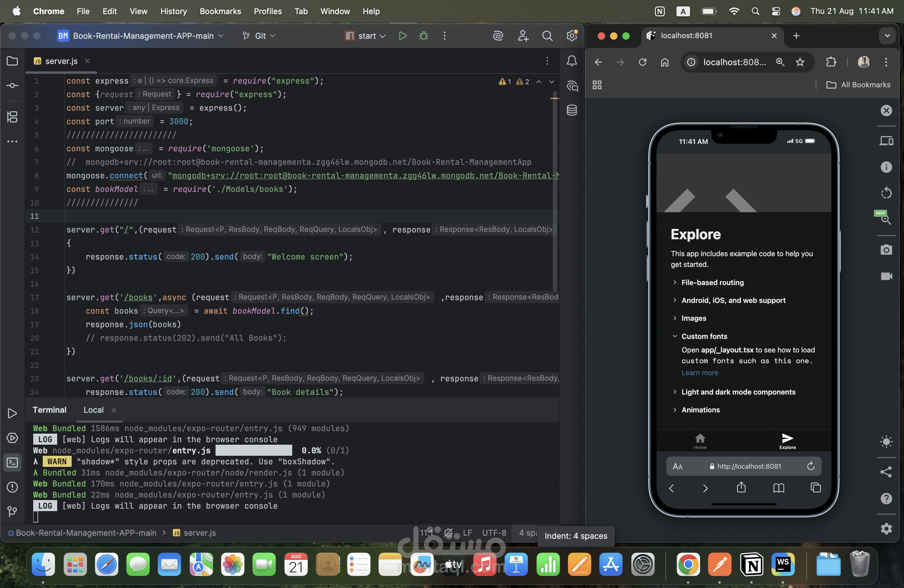Click the Debug bug icon in toolbar
904x588 pixels.
pyautogui.click(x=423, y=36)
